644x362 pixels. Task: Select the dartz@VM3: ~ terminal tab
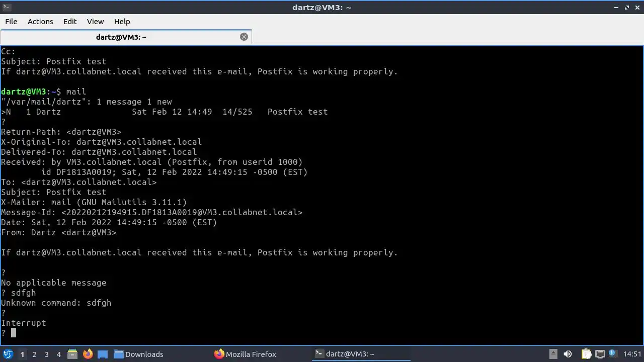click(x=121, y=37)
